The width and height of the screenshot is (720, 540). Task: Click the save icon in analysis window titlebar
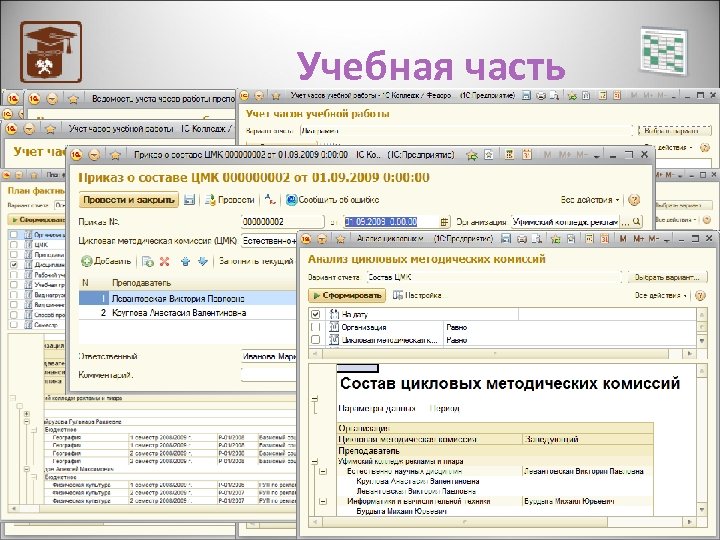coord(506,239)
